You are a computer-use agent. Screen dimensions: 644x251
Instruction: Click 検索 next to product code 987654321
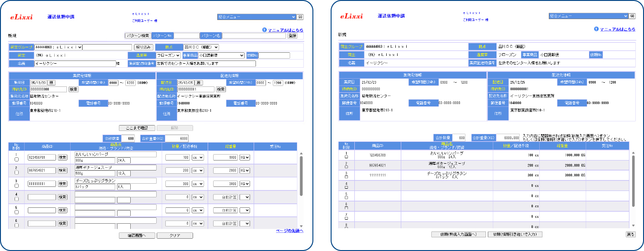62,170
